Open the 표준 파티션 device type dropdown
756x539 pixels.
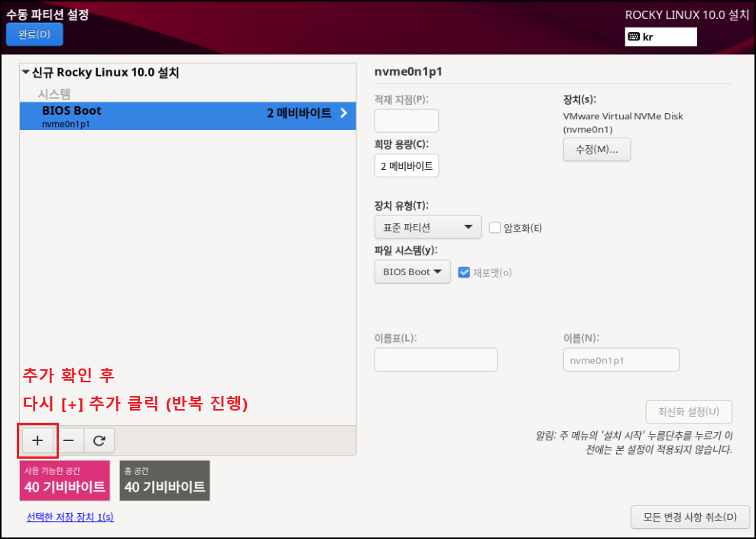click(x=427, y=227)
